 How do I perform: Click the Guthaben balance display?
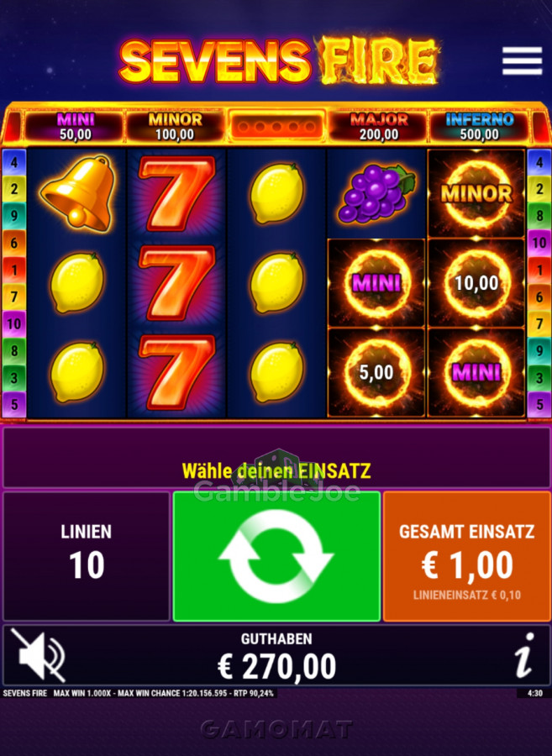coord(276,656)
